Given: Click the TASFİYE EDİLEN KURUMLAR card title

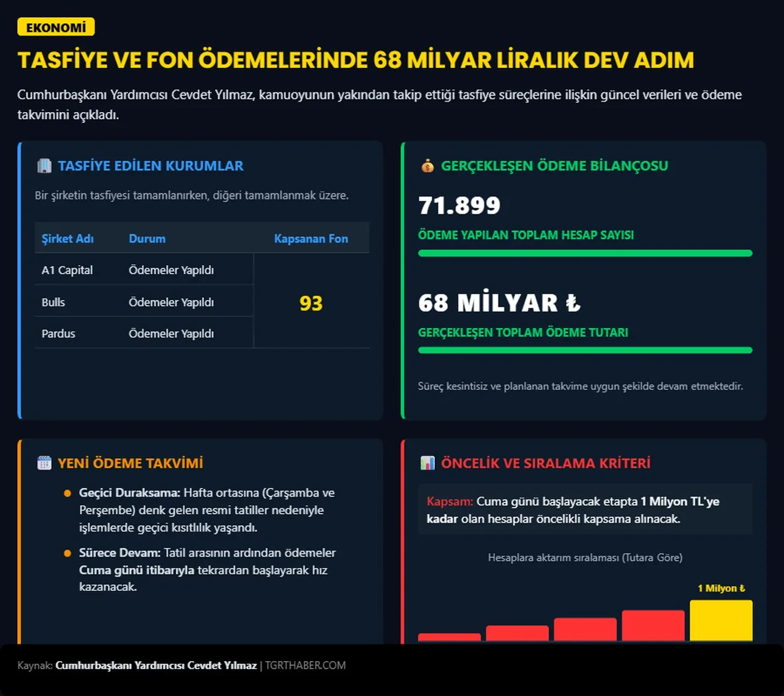Looking at the screenshot, I should (151, 166).
